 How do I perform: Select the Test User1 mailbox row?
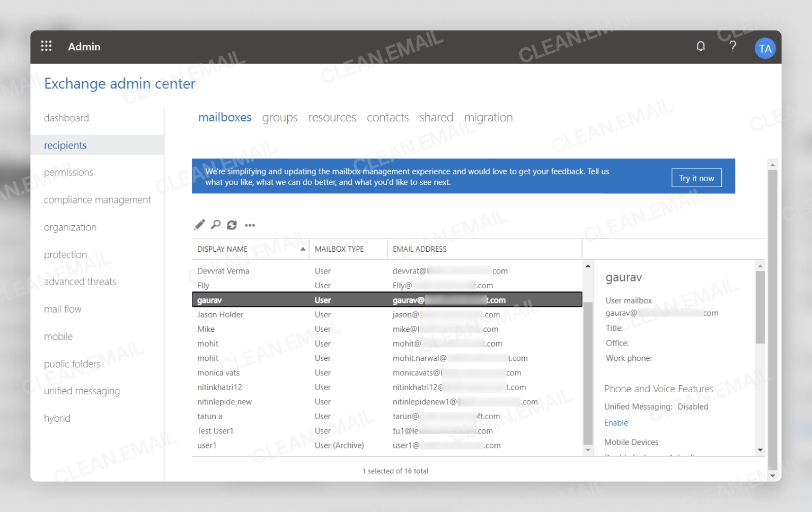[x=387, y=431]
